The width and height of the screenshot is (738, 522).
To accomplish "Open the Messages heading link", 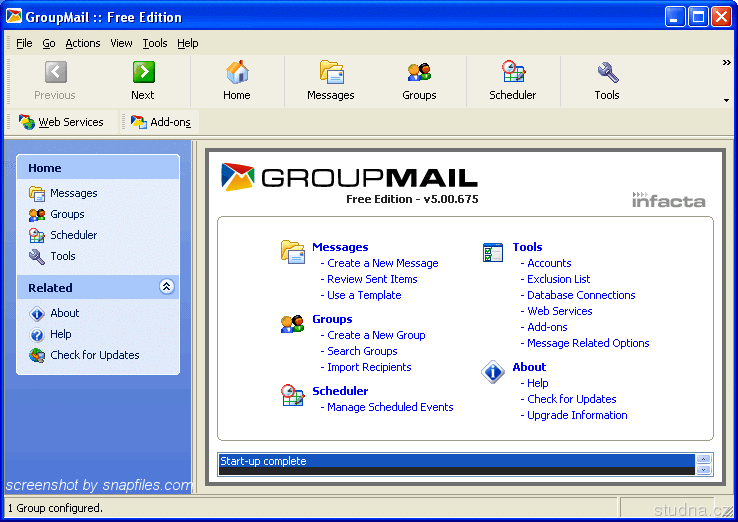I will [x=340, y=247].
